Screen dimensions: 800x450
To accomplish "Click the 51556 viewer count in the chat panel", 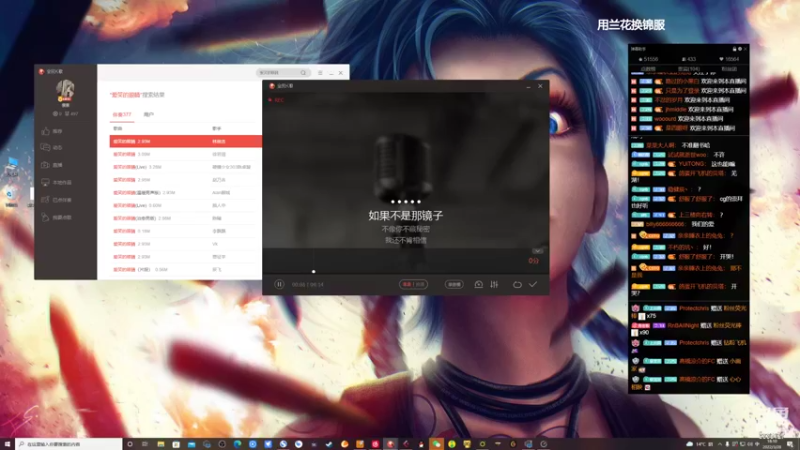I will [648, 59].
